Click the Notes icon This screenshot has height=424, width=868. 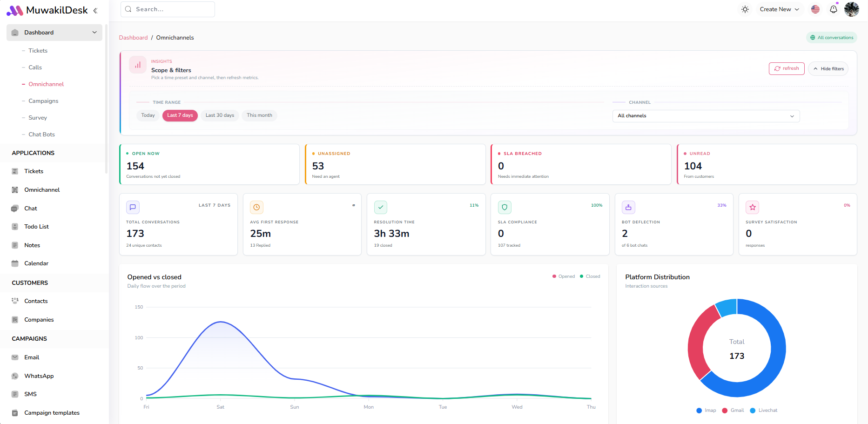coord(15,245)
